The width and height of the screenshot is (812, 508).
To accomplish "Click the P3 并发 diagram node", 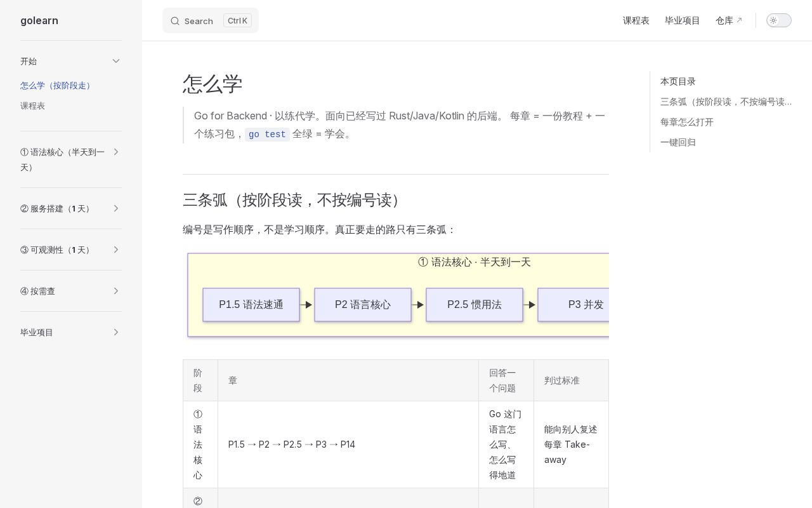I will point(573,305).
